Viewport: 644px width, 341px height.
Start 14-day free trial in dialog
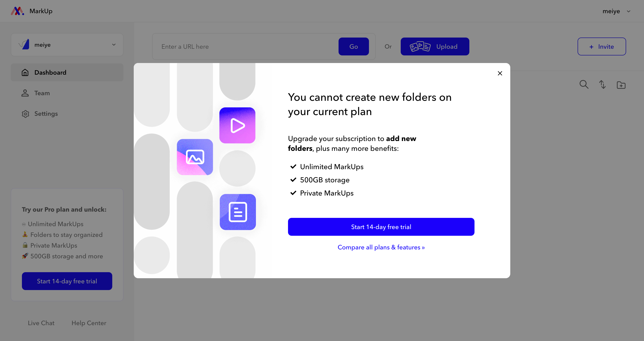(x=381, y=227)
